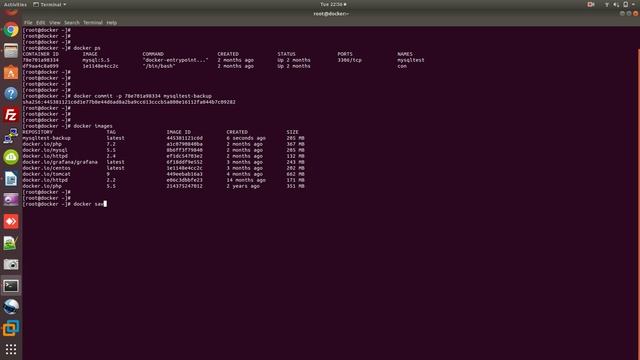Image resolution: width=640 pixels, height=360 pixels.
Task: Click the REPOSITORY column header
Action: pyautogui.click(x=38, y=132)
